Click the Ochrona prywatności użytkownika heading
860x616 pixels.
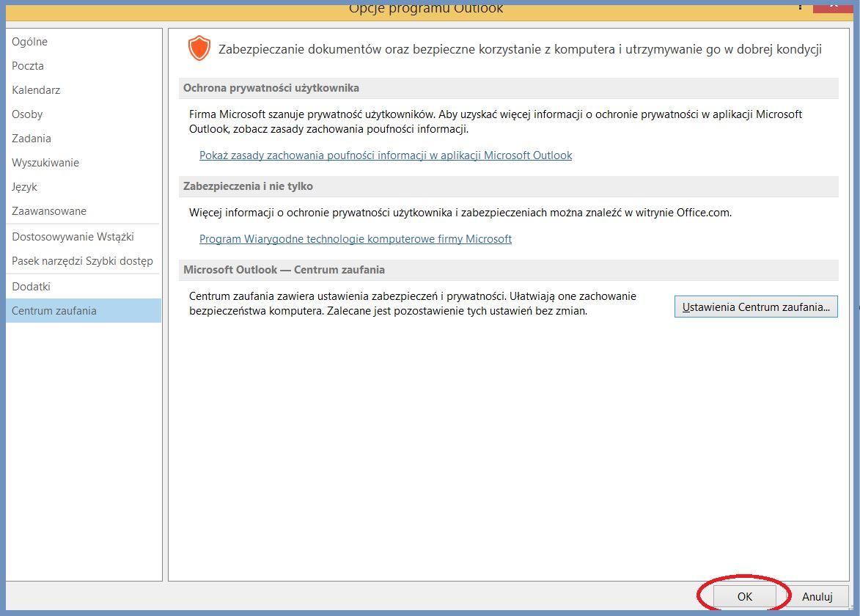coord(271,88)
